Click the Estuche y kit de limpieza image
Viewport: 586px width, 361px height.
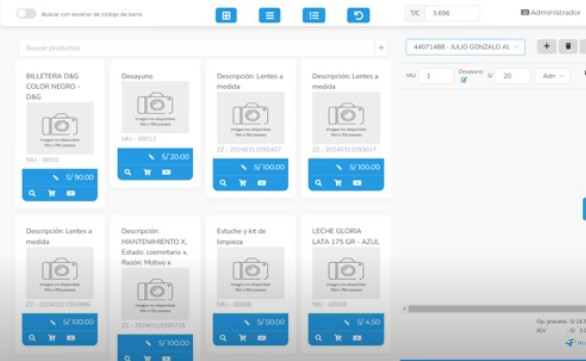pyautogui.click(x=250, y=273)
